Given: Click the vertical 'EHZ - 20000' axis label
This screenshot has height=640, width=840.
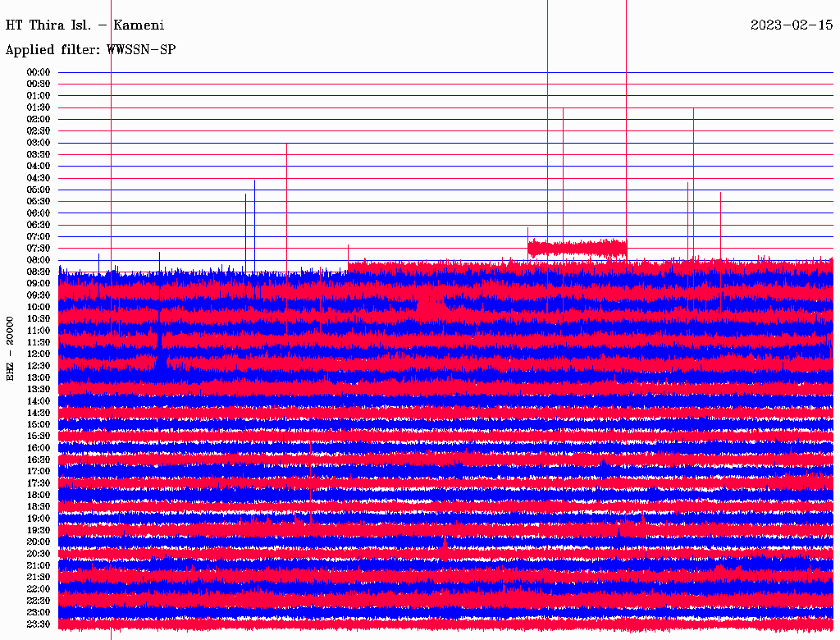Looking at the screenshot, I should click(x=10, y=349).
